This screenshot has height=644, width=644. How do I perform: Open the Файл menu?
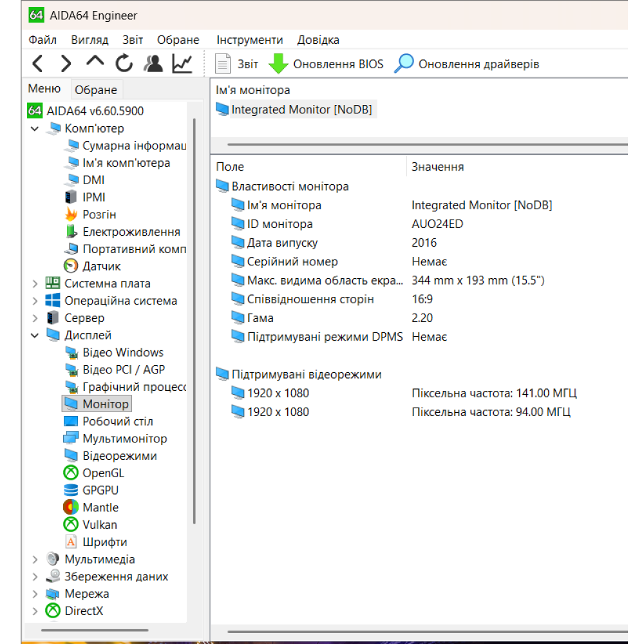(x=43, y=40)
